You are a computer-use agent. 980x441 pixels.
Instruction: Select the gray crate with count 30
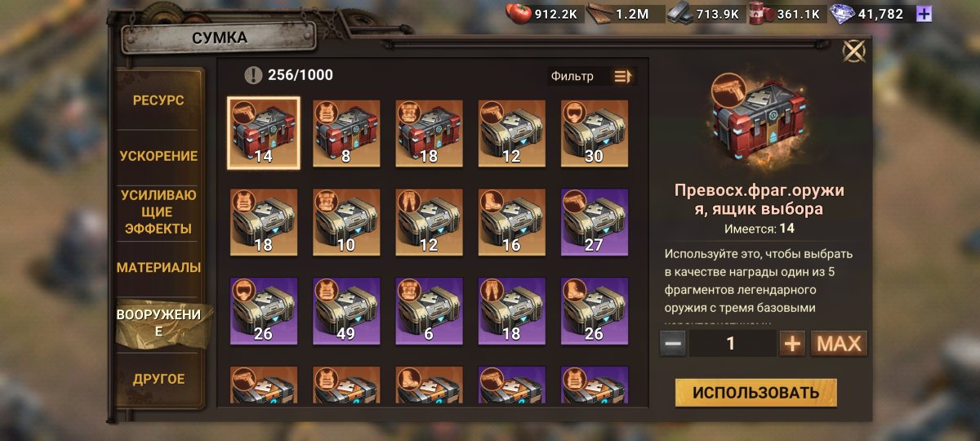[595, 133]
